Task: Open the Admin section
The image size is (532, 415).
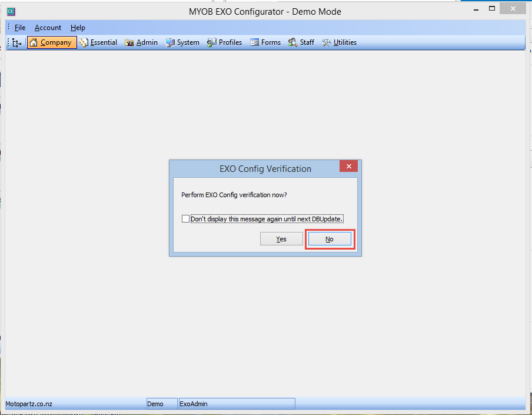Action: (x=141, y=42)
